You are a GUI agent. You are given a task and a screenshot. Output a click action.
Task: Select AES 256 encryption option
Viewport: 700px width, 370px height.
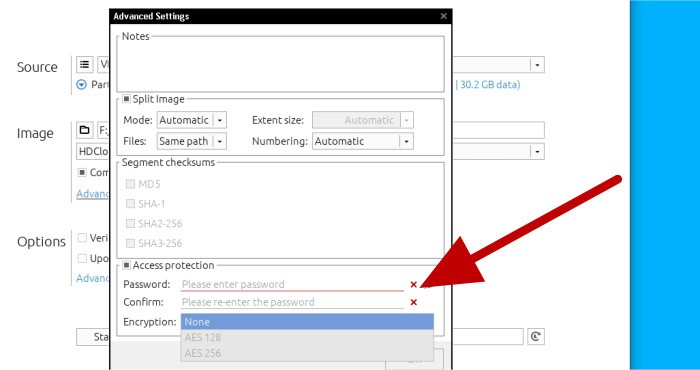[x=307, y=353]
